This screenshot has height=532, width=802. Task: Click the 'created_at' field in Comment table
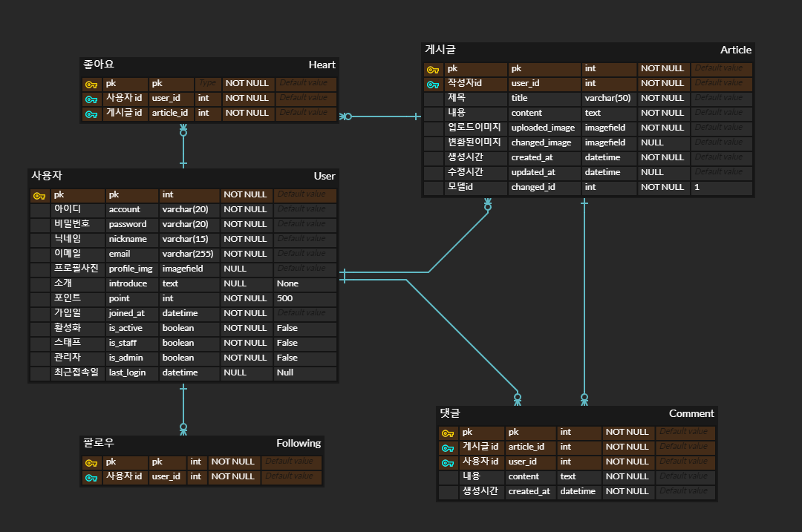[530, 492]
